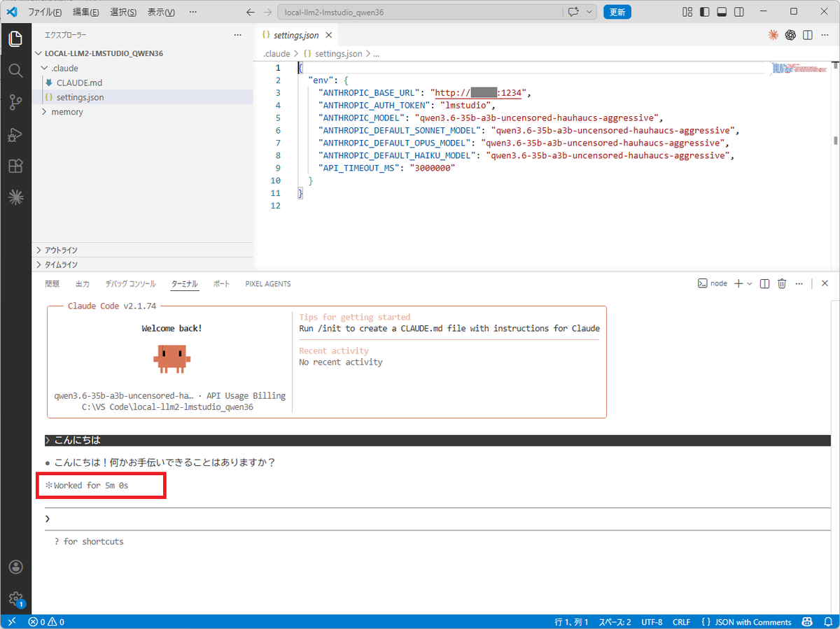This screenshot has height=629, width=840.
Task: Click the 行 1、列 1 cursor position
Action: pyautogui.click(x=570, y=622)
